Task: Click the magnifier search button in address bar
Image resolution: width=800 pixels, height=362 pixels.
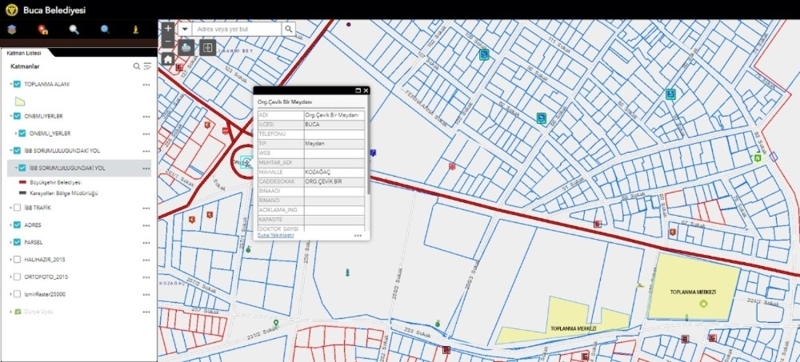Action: pos(289,29)
